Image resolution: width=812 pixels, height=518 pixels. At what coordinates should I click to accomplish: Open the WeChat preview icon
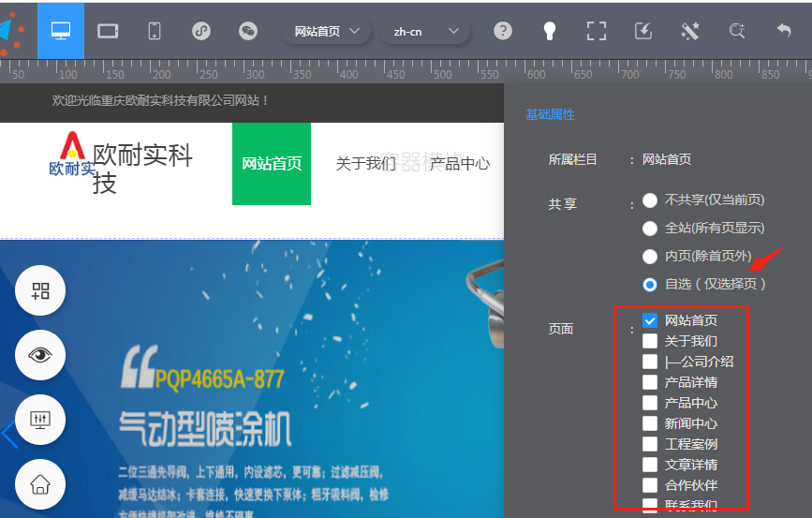pos(248,31)
